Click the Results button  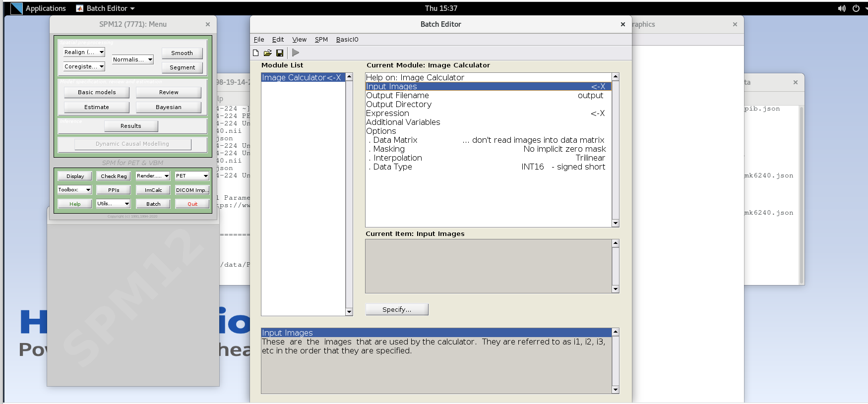pos(131,126)
